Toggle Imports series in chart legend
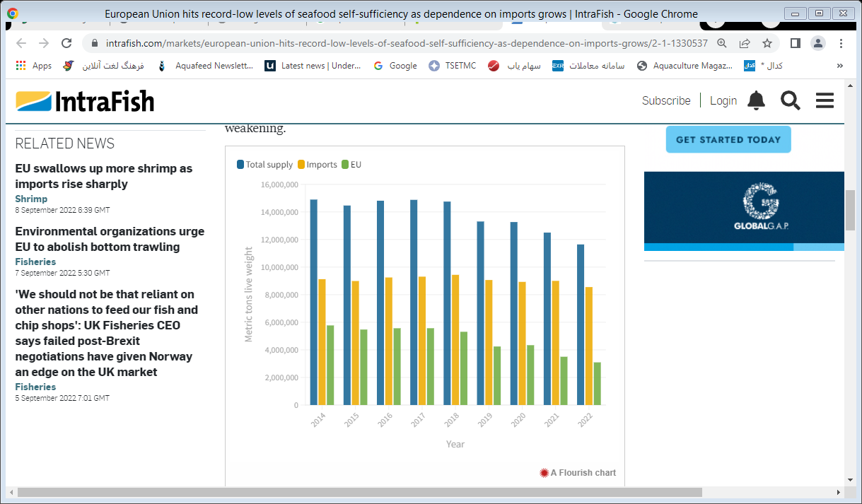The image size is (862, 504). (318, 165)
